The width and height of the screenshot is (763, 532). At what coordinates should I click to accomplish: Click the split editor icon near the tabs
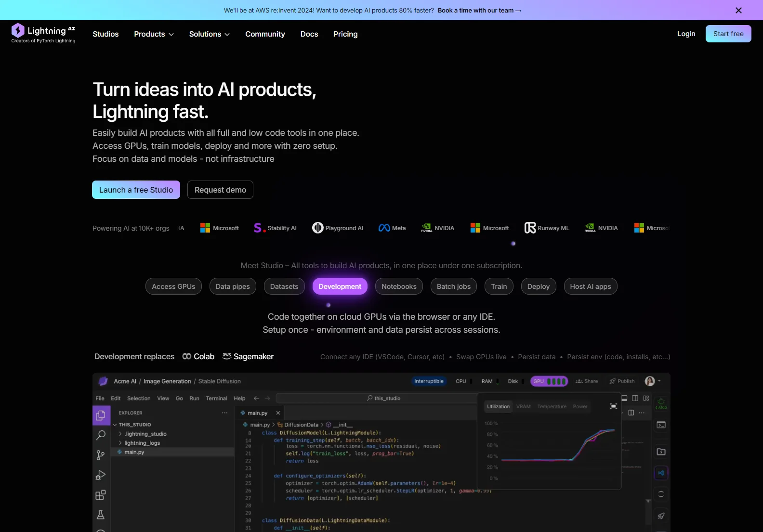tap(631, 413)
